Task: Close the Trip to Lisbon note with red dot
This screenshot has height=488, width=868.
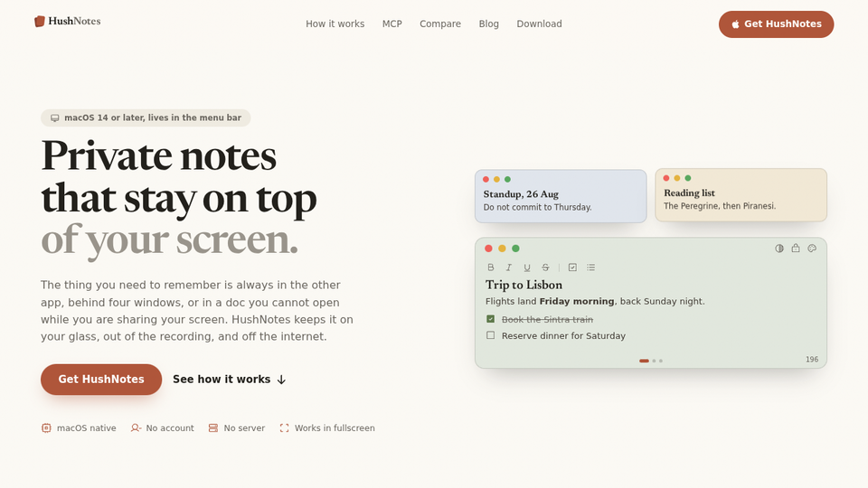Action: point(488,249)
